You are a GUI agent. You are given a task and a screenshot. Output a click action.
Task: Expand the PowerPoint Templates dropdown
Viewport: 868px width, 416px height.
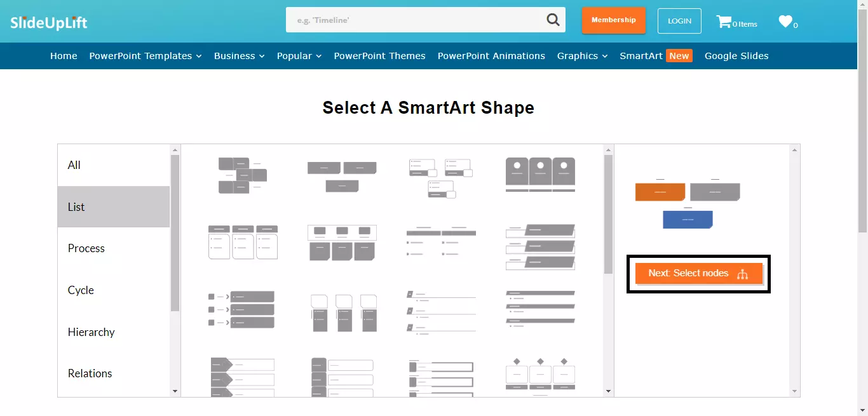pyautogui.click(x=146, y=56)
